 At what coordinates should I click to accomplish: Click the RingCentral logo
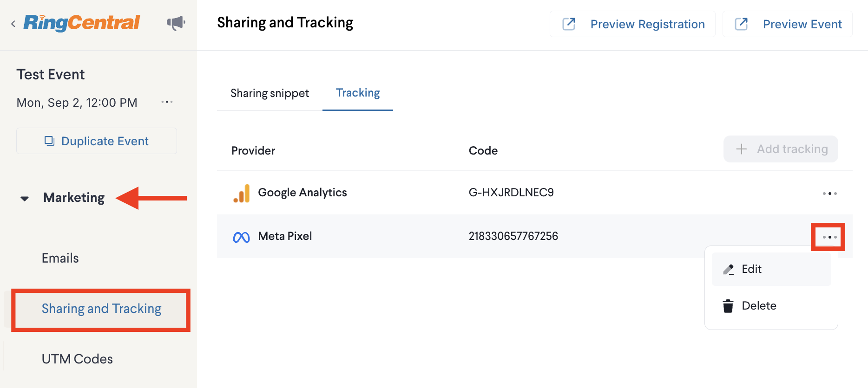[82, 23]
